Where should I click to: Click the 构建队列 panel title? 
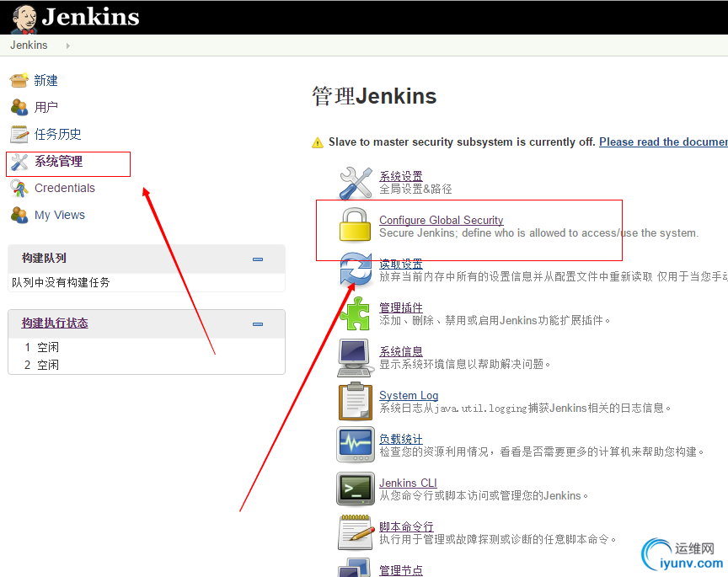pyautogui.click(x=44, y=258)
